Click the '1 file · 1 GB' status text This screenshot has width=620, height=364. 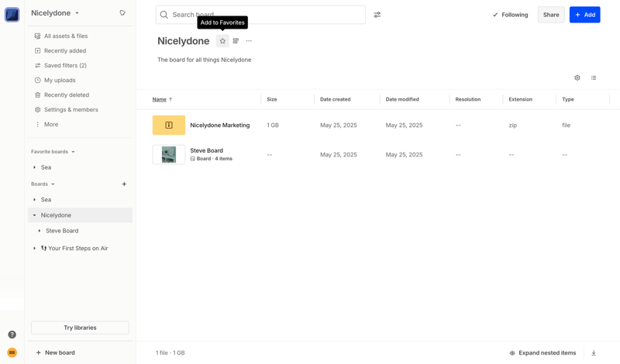(170, 353)
